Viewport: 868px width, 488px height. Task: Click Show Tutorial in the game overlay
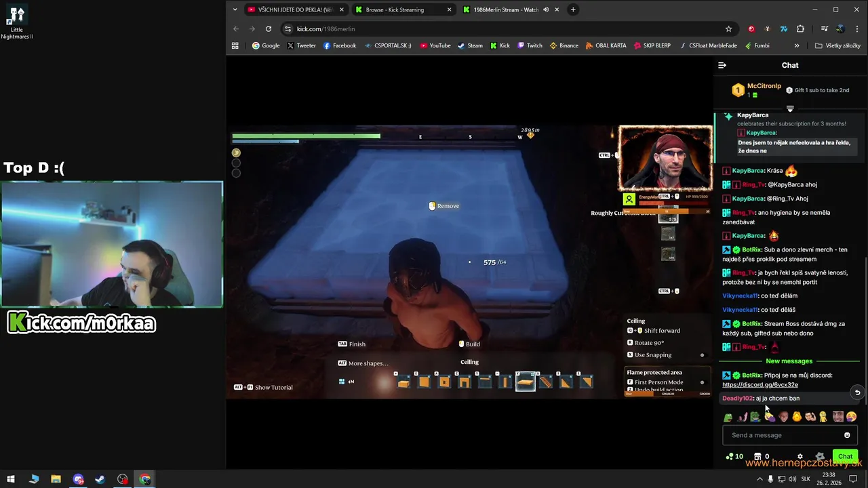click(x=263, y=388)
